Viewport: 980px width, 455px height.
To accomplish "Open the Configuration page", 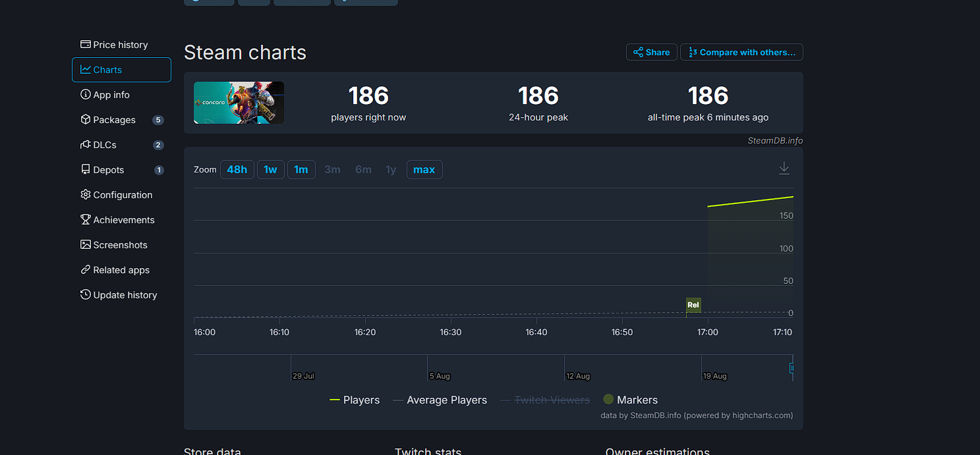I will point(121,195).
